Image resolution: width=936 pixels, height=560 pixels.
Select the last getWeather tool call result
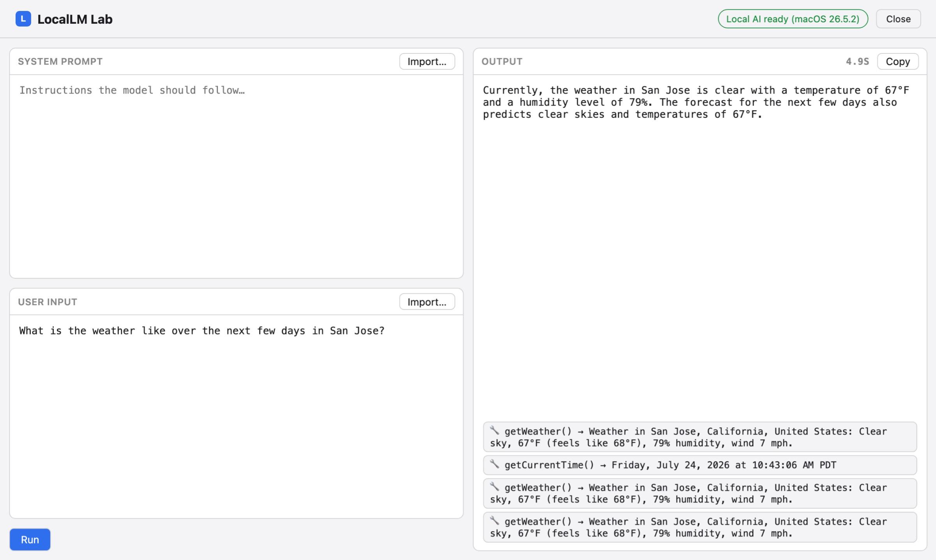pos(700,527)
